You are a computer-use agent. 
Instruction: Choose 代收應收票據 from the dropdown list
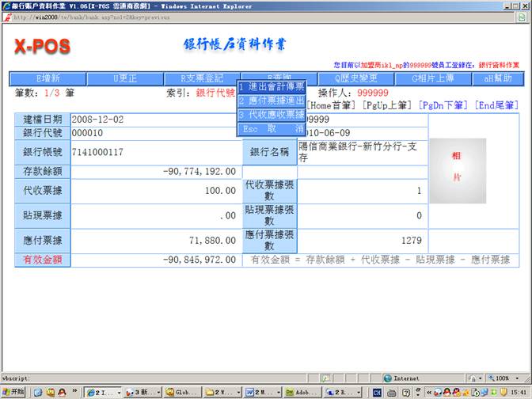click(x=272, y=115)
